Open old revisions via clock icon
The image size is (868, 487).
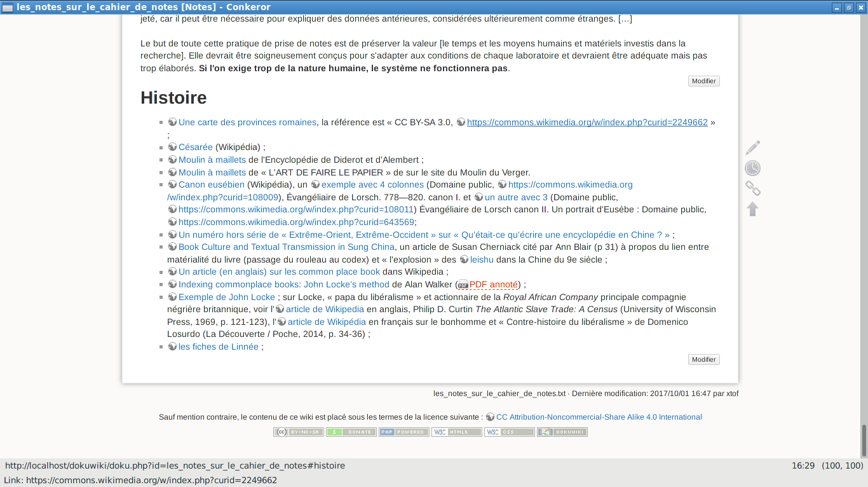752,168
